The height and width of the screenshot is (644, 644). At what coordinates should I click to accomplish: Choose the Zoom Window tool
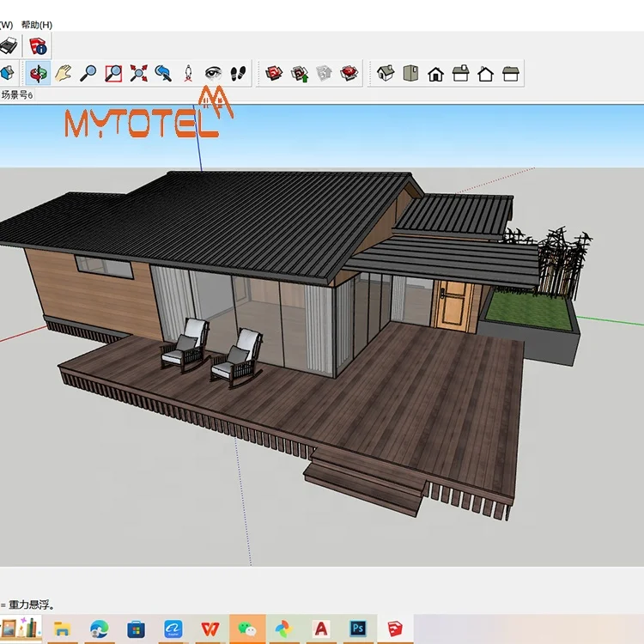113,73
